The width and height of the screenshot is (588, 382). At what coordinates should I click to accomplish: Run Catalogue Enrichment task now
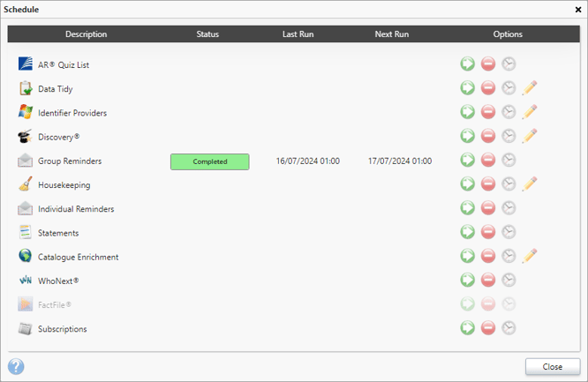pos(467,256)
